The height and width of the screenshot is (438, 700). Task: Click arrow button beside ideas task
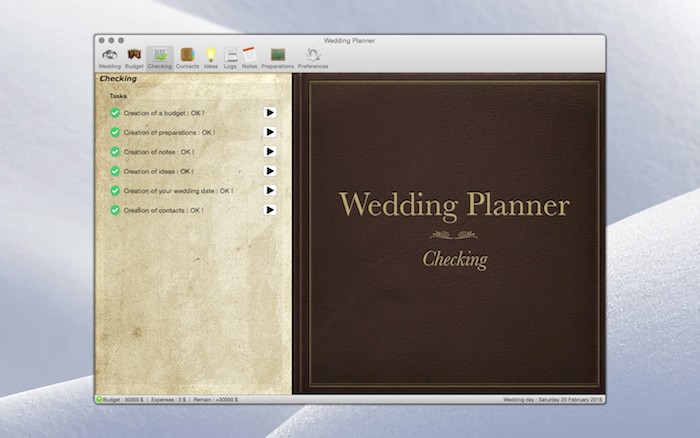270,171
